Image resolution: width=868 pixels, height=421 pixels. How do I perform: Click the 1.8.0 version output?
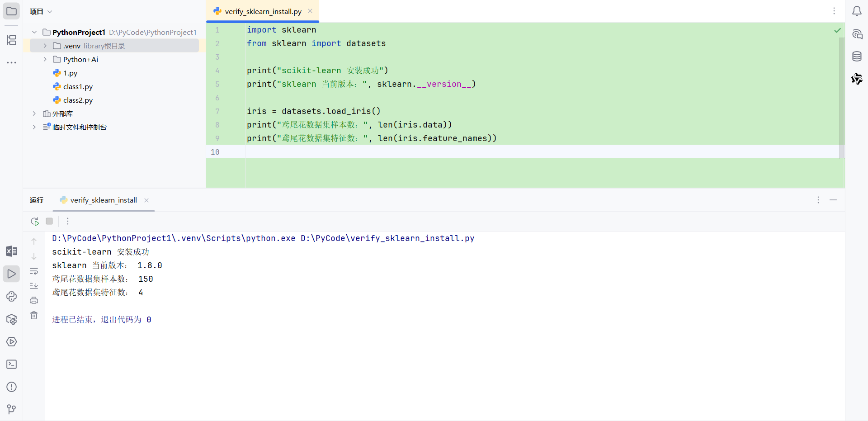[x=150, y=265]
